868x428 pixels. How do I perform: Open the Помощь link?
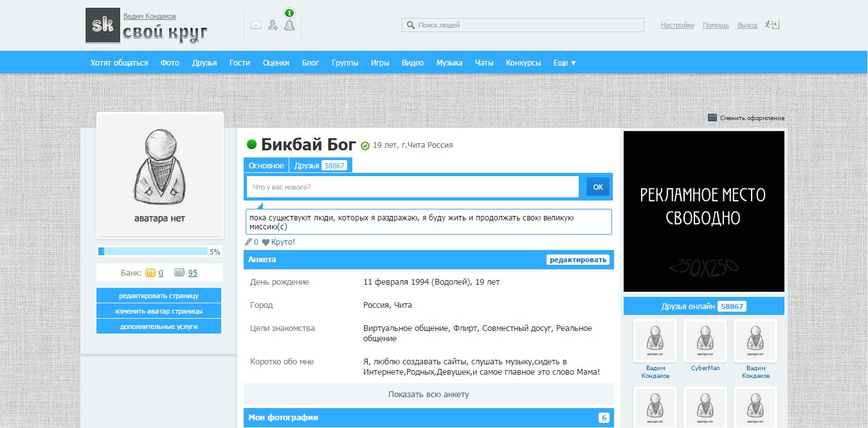pyautogui.click(x=716, y=25)
